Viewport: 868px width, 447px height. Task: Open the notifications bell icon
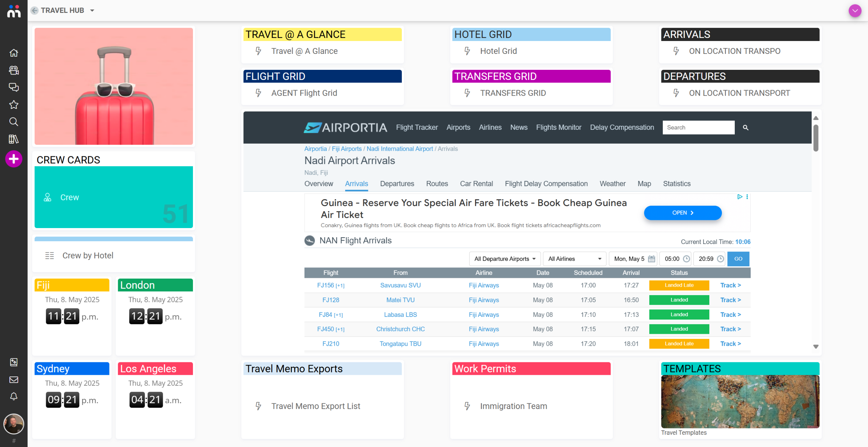click(14, 396)
